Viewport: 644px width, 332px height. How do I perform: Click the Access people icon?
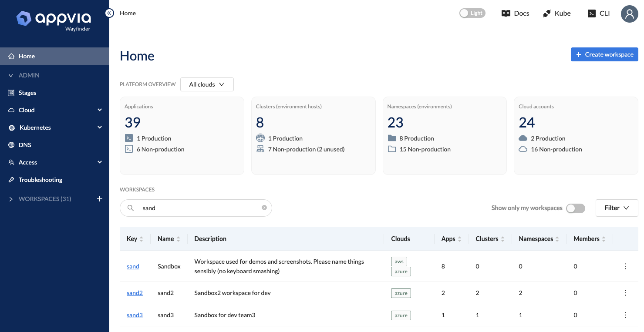click(x=11, y=162)
